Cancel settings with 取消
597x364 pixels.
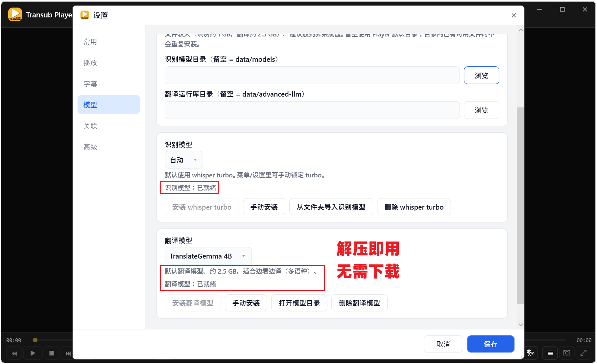(443, 344)
